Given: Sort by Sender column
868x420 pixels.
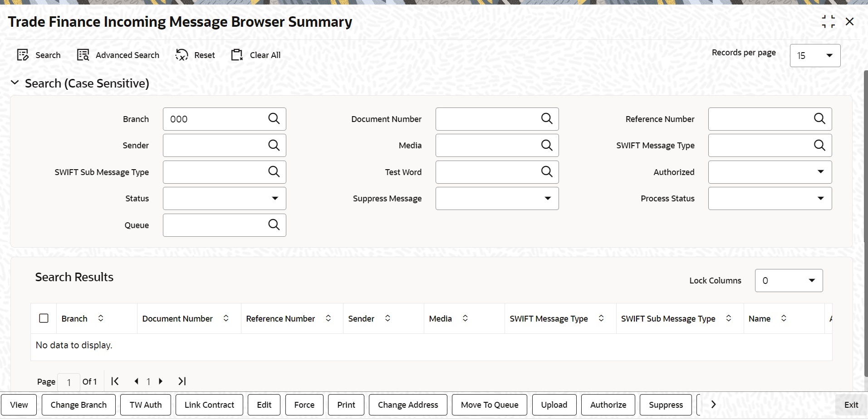Looking at the screenshot, I should pos(387,318).
